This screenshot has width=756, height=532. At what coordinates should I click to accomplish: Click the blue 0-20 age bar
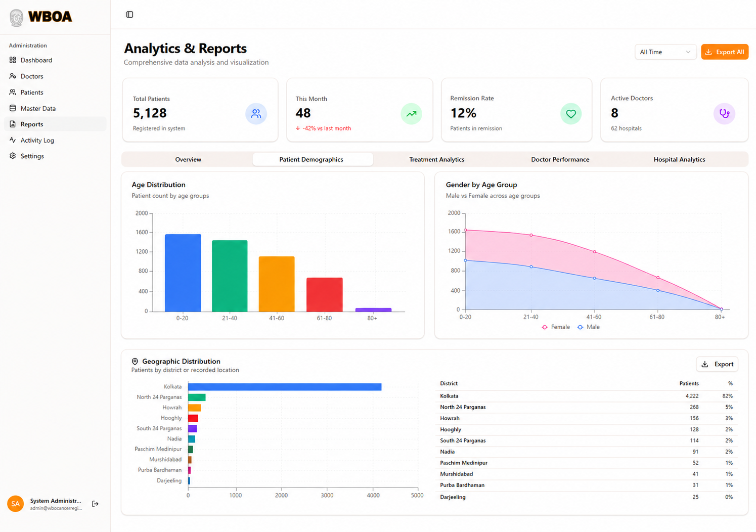[x=183, y=273]
